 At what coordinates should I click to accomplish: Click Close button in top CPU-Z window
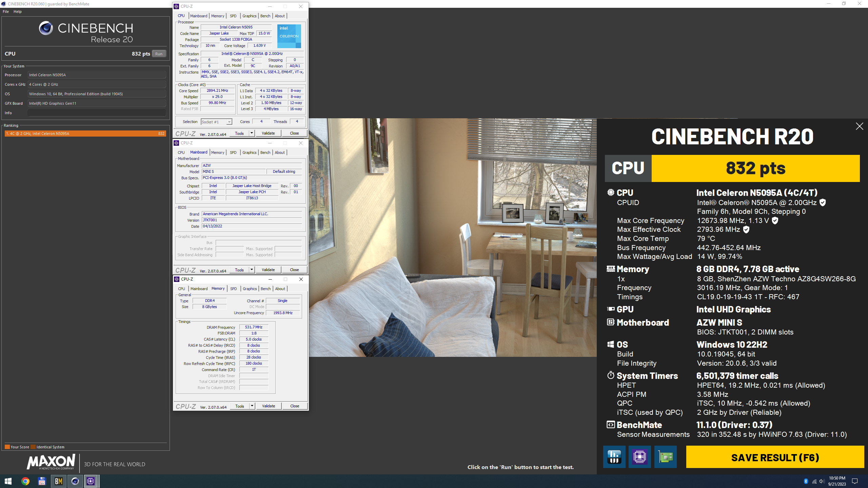(294, 133)
